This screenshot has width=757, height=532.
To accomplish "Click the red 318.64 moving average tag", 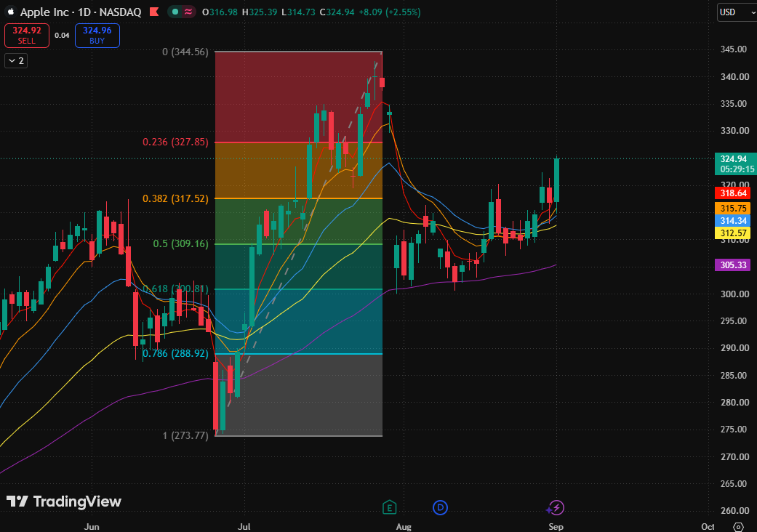I will coord(733,193).
